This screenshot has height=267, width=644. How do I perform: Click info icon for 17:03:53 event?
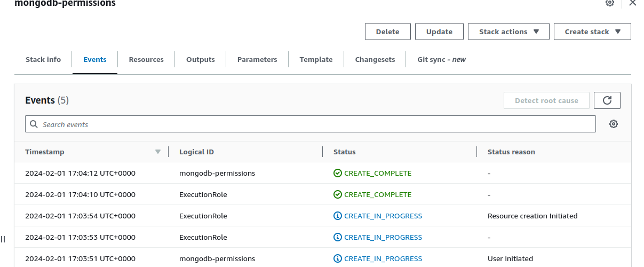pyautogui.click(x=338, y=237)
